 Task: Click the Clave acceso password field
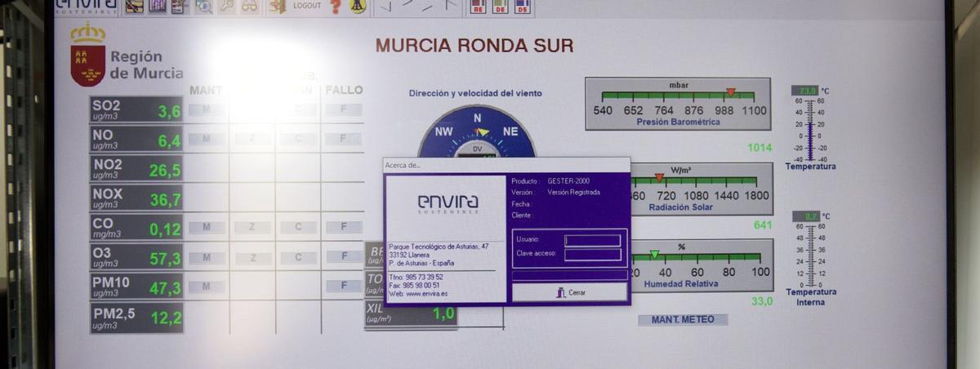[592, 255]
